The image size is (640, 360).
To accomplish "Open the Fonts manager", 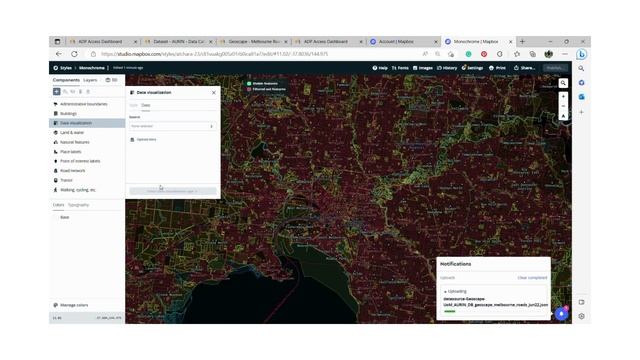I will tap(400, 68).
